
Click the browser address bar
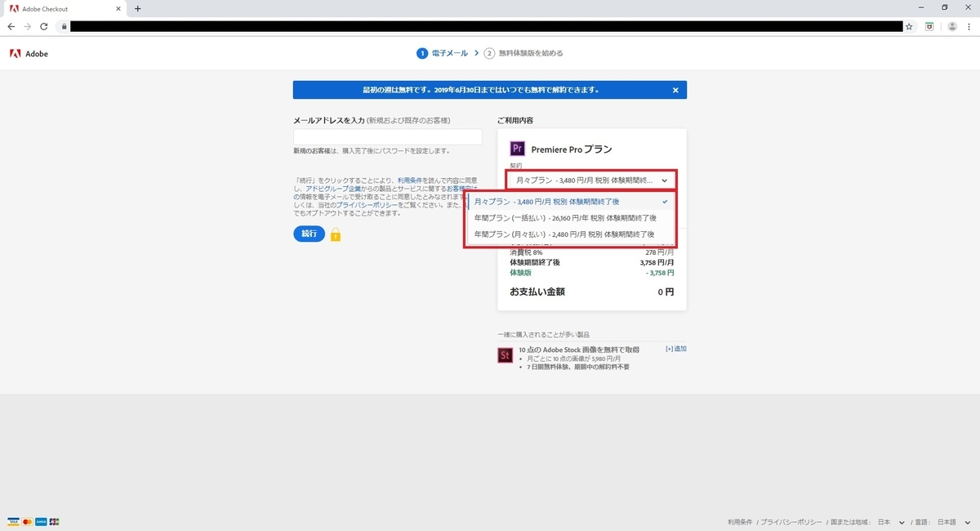(x=485, y=26)
